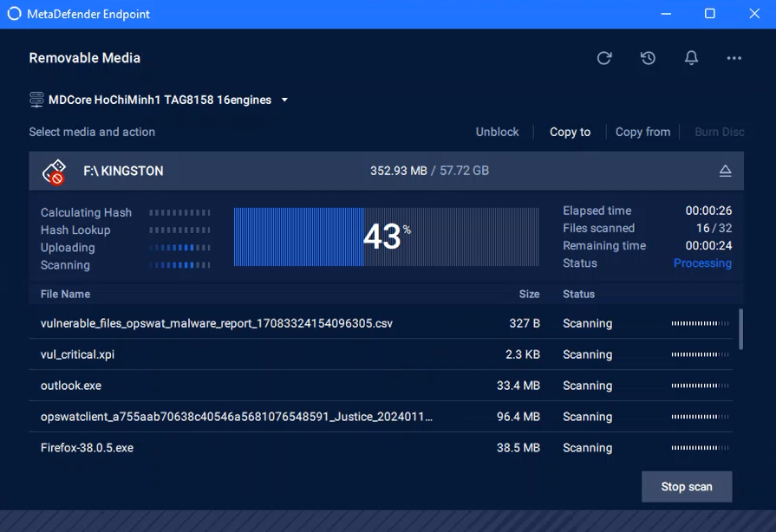Click the MDCore server icon
Image resolution: width=776 pixels, height=532 pixels.
[x=36, y=100]
